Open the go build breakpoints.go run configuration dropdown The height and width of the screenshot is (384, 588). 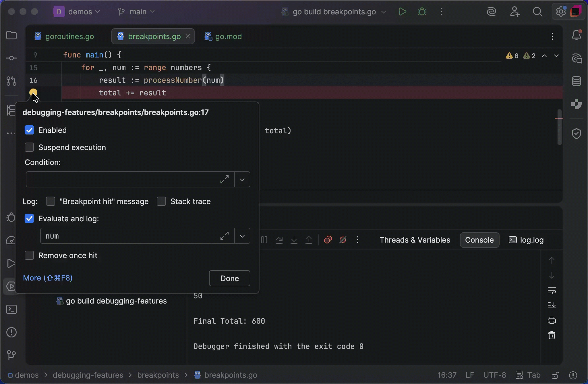click(x=334, y=12)
